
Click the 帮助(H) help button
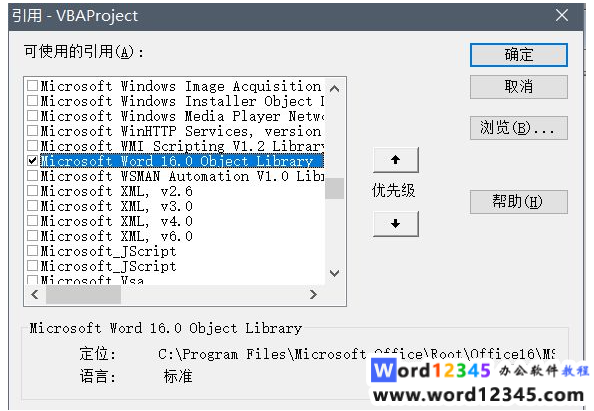(519, 202)
